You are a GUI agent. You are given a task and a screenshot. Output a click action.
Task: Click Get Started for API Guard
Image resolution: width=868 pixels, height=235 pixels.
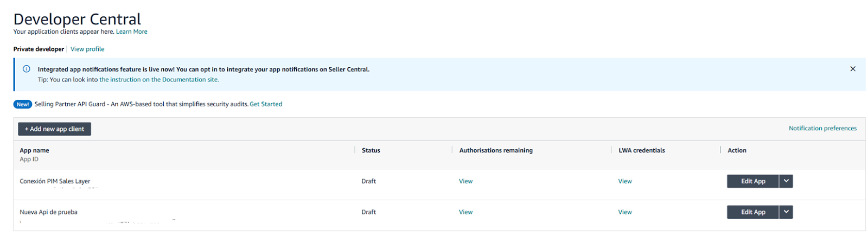(266, 104)
